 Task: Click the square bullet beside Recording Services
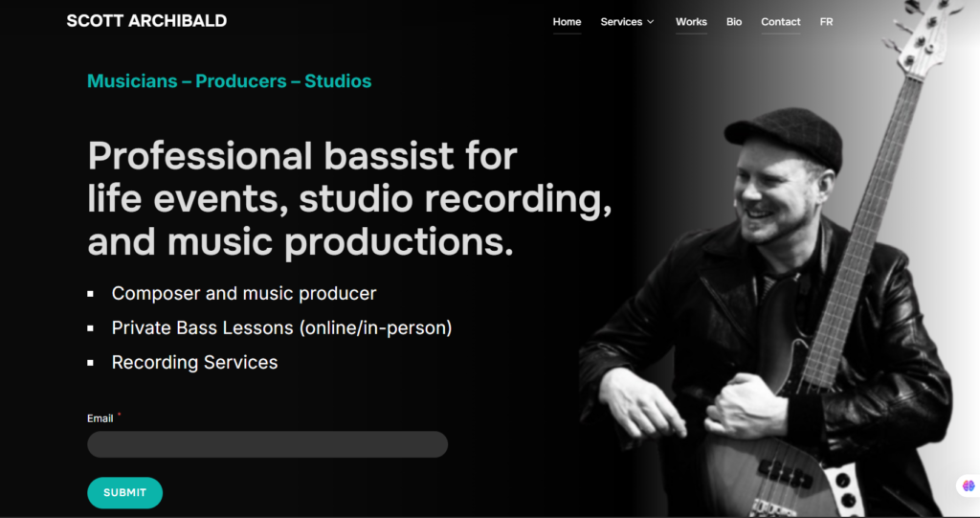[x=91, y=363]
